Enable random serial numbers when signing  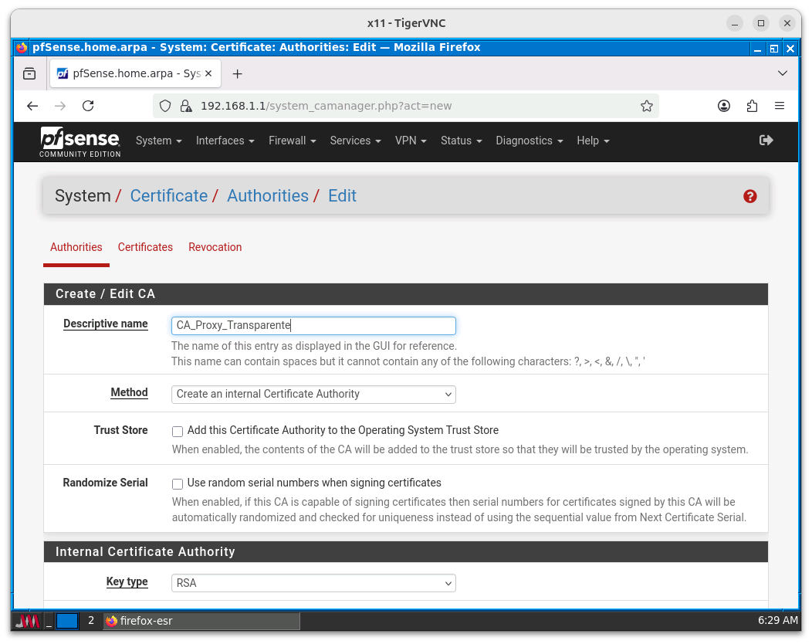click(x=178, y=484)
